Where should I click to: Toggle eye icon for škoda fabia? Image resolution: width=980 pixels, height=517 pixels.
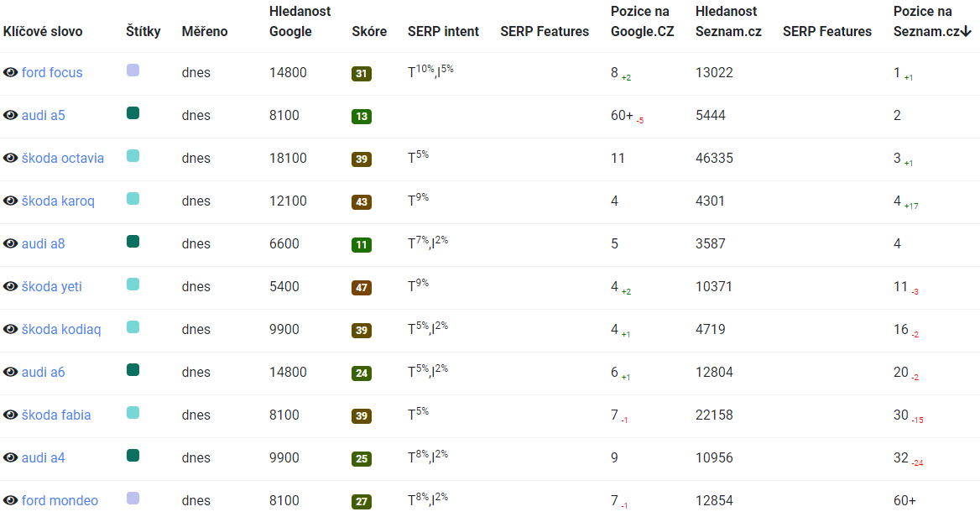point(10,415)
